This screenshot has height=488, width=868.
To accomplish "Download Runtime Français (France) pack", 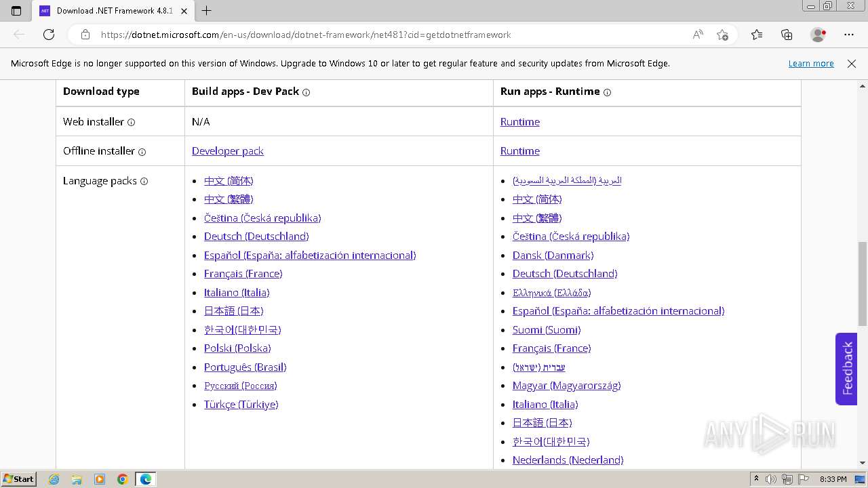I will click(552, 348).
